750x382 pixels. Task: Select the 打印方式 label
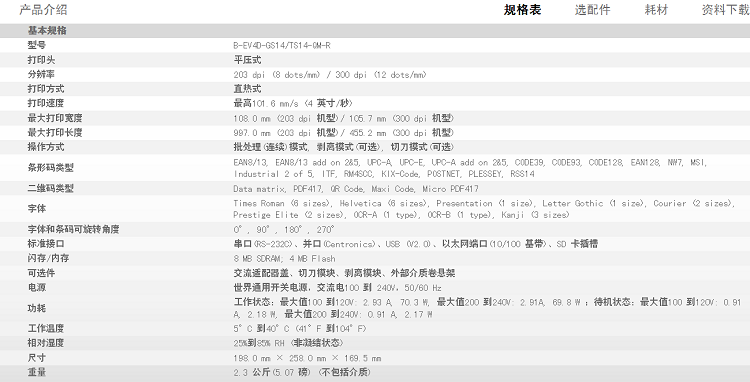pyautogui.click(x=46, y=89)
